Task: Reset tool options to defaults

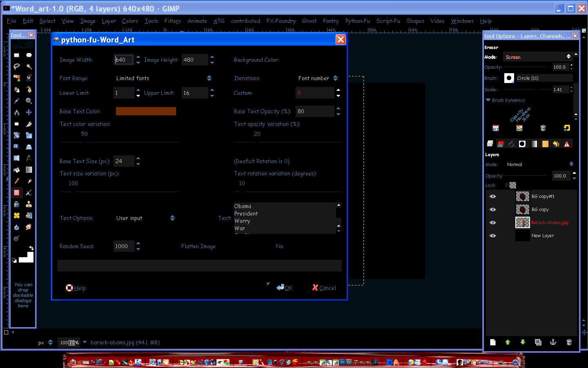Action: pos(567,128)
